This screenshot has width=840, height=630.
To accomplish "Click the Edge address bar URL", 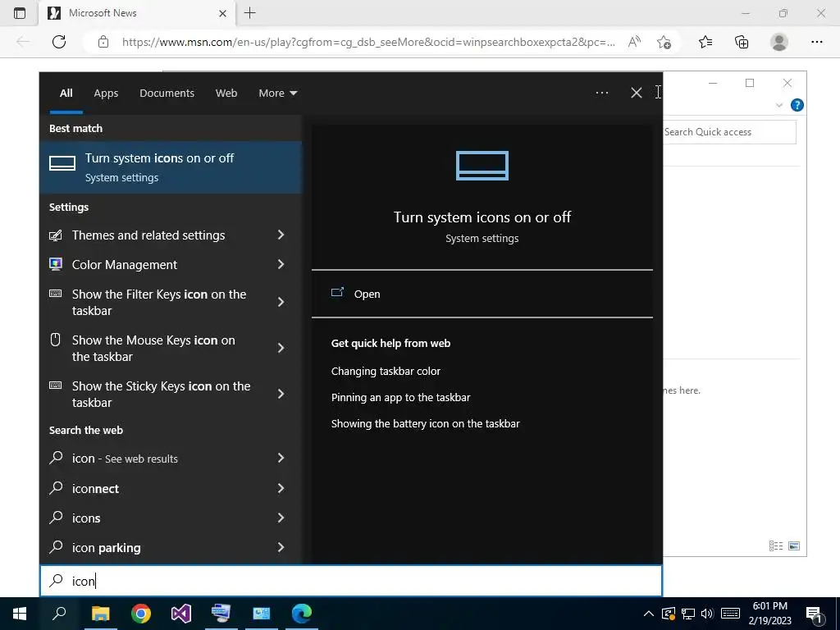I will tap(368, 42).
